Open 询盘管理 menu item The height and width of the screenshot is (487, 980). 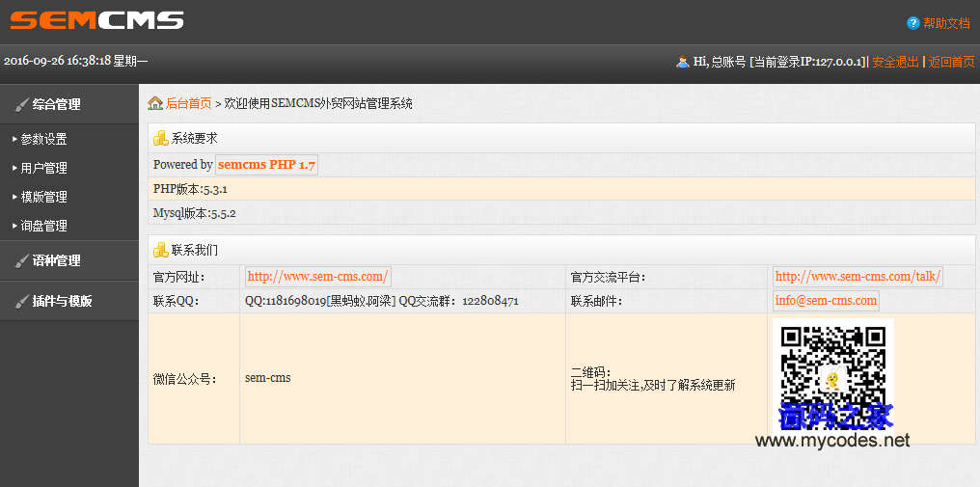[43, 226]
